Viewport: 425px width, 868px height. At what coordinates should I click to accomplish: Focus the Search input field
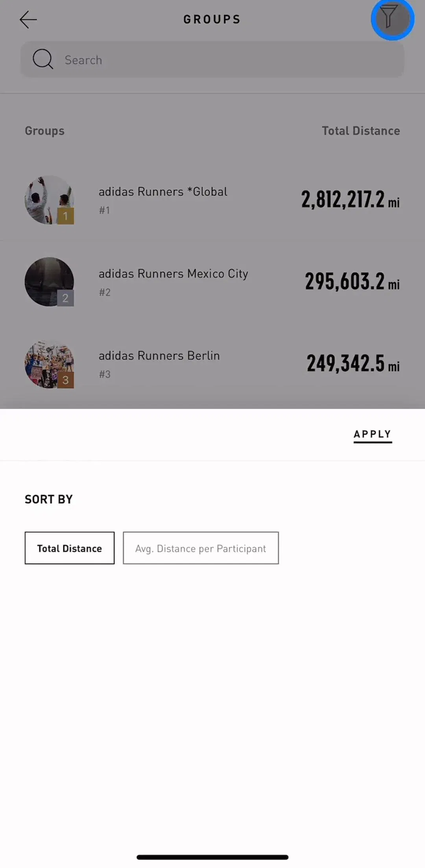click(x=213, y=59)
